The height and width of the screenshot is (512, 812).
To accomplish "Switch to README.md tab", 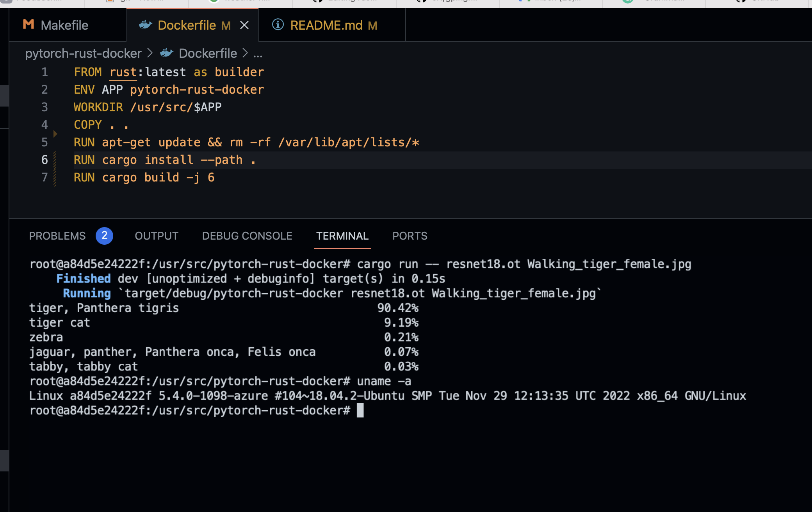I will [x=332, y=25].
